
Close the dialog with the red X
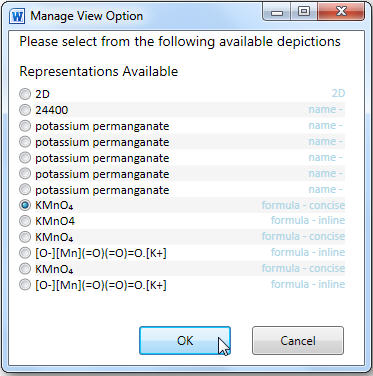coord(341,12)
